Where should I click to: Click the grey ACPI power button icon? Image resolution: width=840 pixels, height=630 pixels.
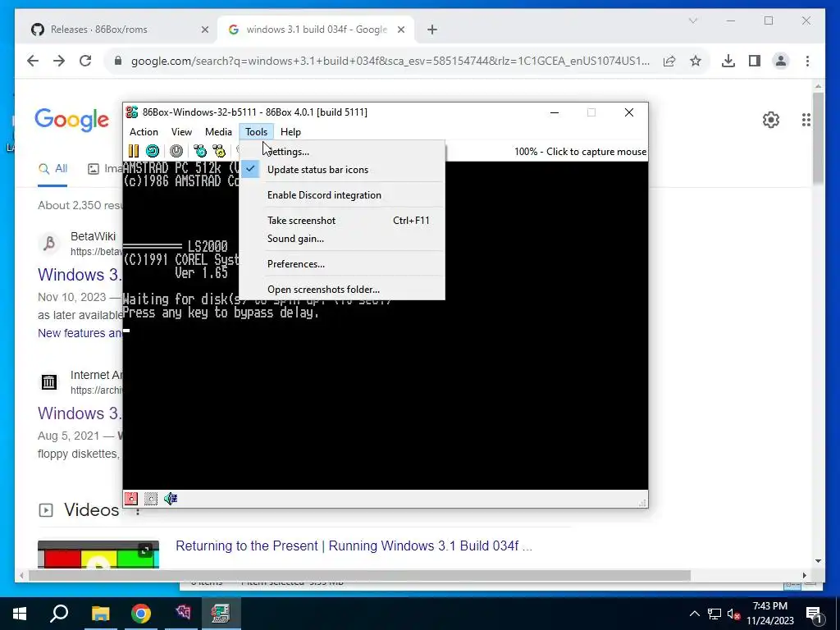pyautogui.click(x=176, y=151)
